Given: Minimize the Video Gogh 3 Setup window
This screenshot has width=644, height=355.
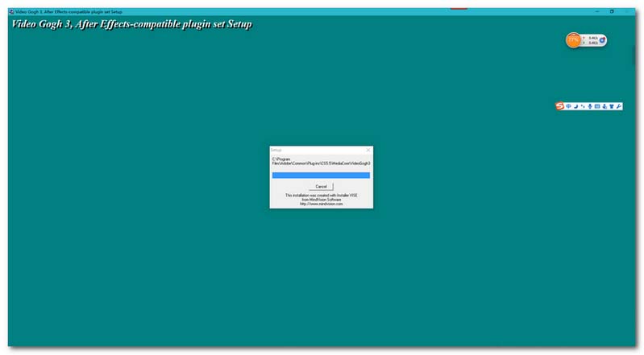Looking at the screenshot, I should click(x=597, y=11).
